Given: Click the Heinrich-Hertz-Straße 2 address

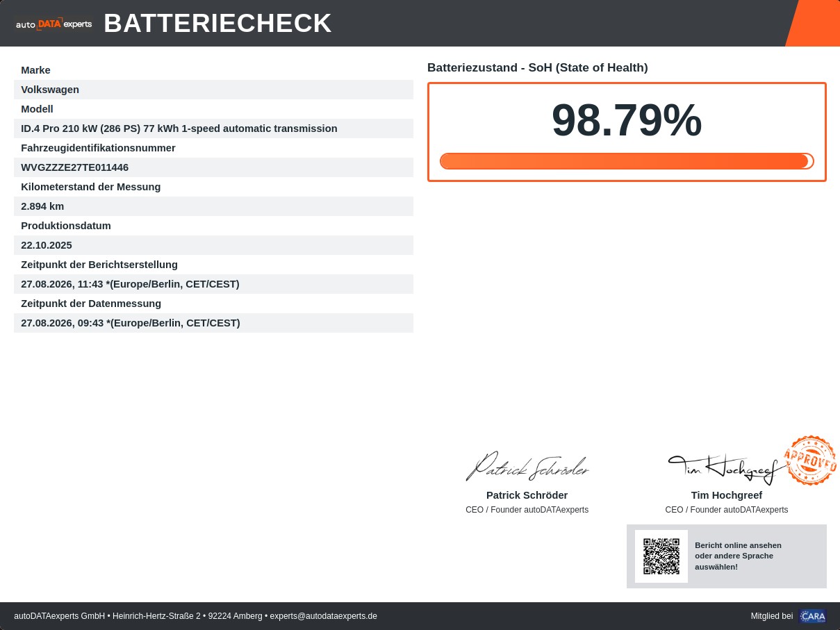Looking at the screenshot, I should [156, 616].
